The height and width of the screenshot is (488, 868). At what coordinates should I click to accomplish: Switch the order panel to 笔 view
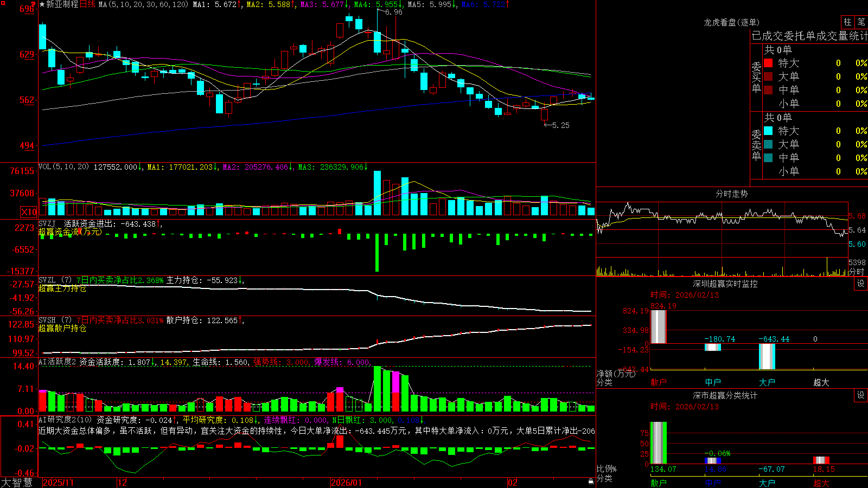coord(861,22)
